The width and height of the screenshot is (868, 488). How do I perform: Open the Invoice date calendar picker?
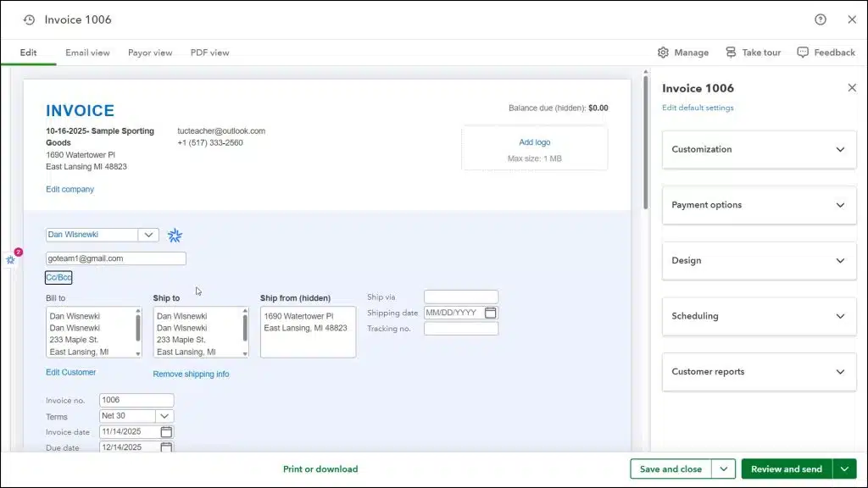(x=166, y=431)
